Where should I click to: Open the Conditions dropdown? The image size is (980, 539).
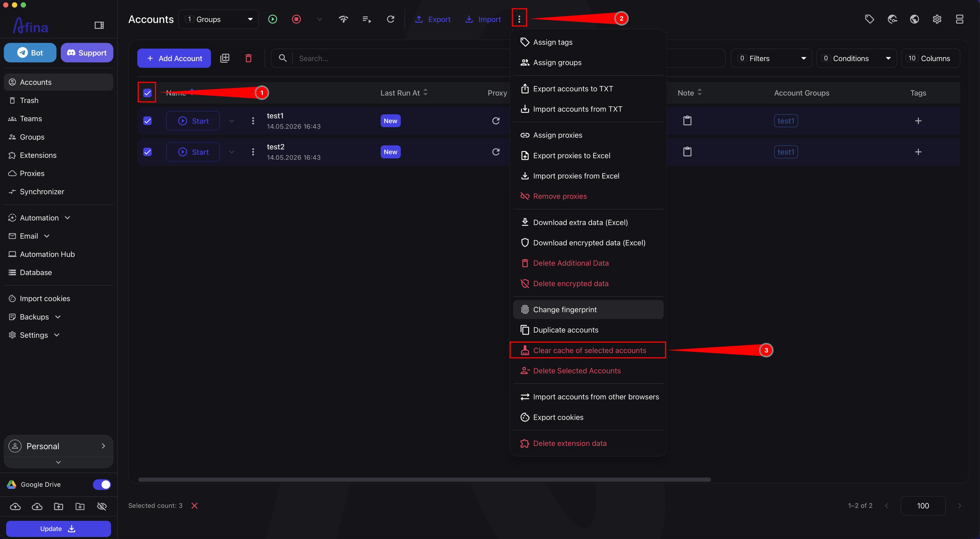(856, 58)
